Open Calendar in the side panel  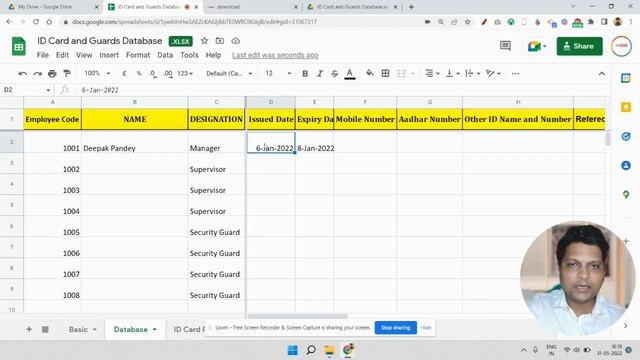click(x=626, y=78)
